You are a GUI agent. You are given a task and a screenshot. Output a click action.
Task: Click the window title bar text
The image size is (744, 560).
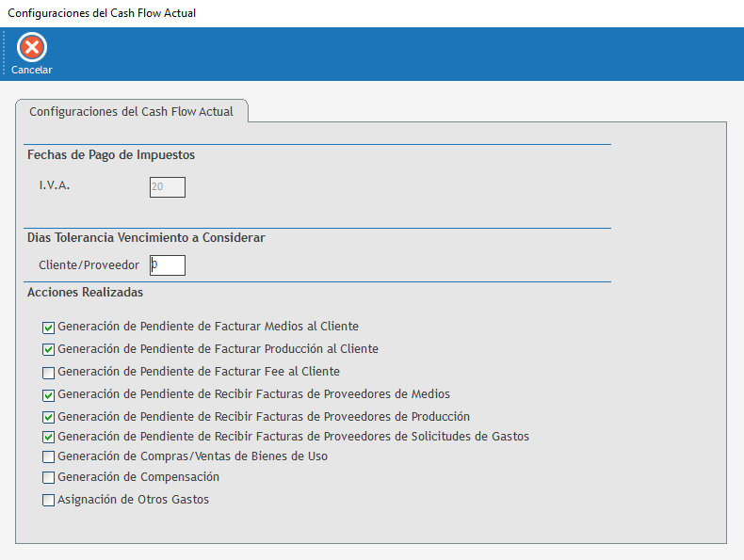click(x=102, y=13)
